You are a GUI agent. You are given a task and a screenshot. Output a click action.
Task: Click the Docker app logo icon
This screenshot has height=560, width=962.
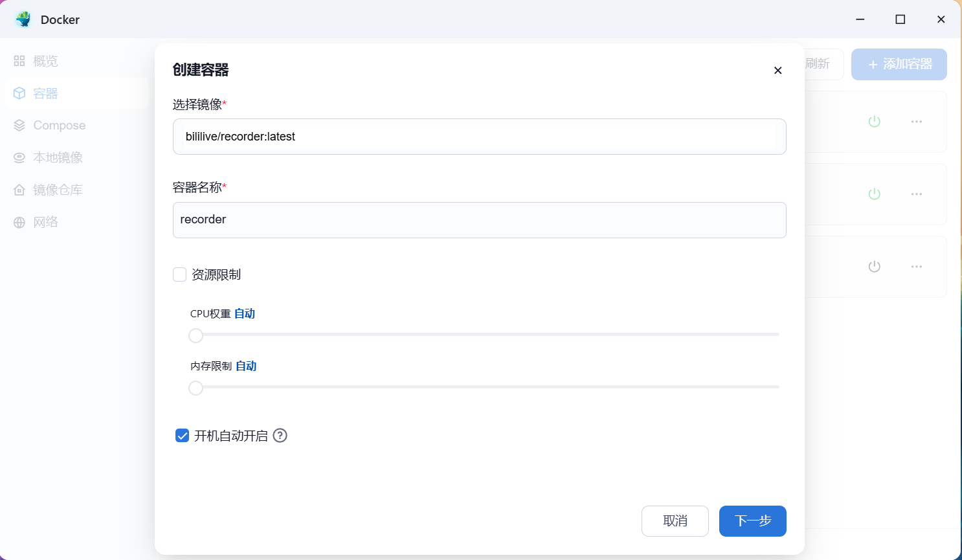pyautogui.click(x=23, y=19)
